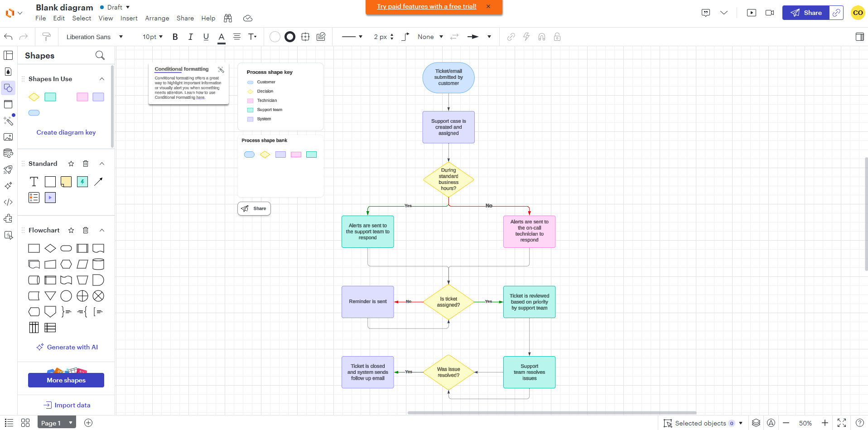Open the rocket sidebar icon
The image size is (868, 430).
click(x=8, y=169)
